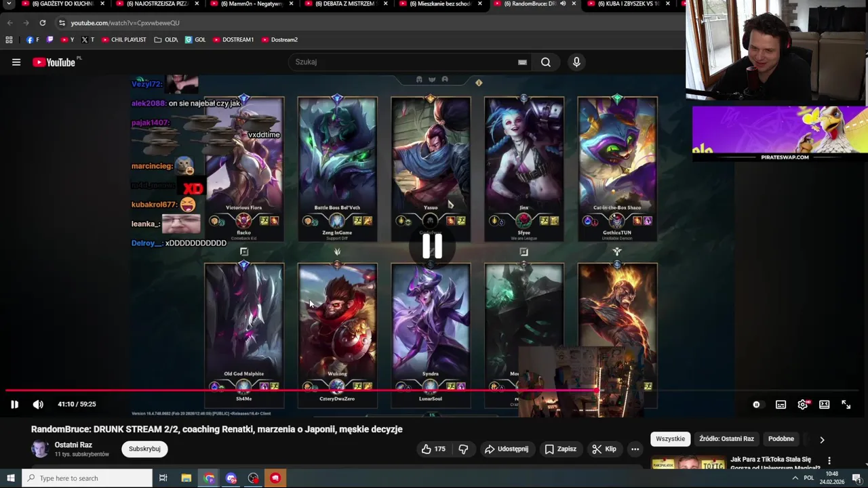This screenshot has height=488, width=868.
Task: Switch to theater mode
Action: pyautogui.click(x=825, y=405)
